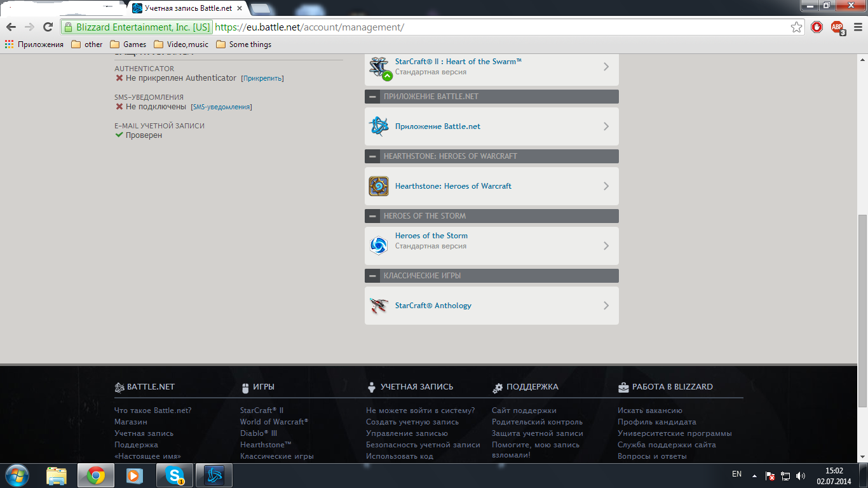Open the Video,music bookmarks folder
The height and width of the screenshot is (488, 868).
pyautogui.click(x=181, y=44)
